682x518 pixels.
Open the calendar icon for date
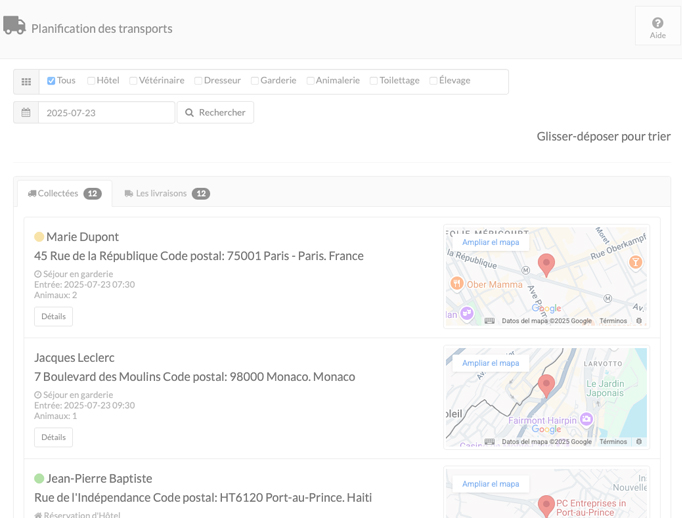coord(26,113)
